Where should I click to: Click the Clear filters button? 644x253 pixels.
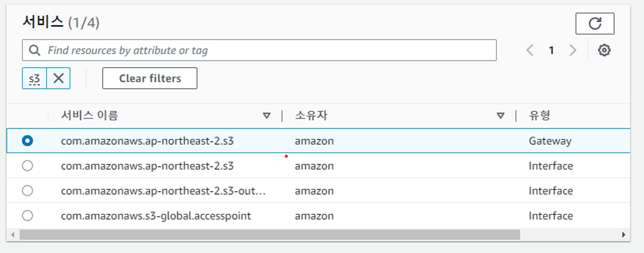[150, 78]
